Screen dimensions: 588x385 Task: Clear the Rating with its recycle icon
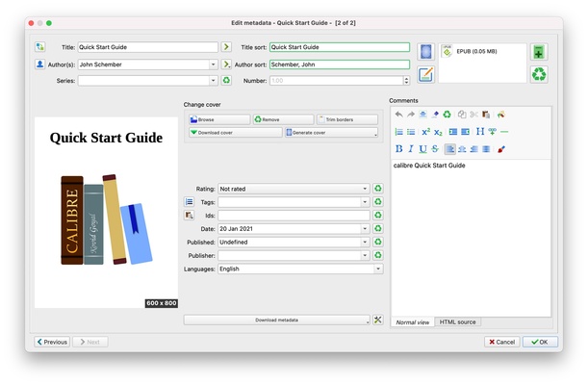point(377,189)
